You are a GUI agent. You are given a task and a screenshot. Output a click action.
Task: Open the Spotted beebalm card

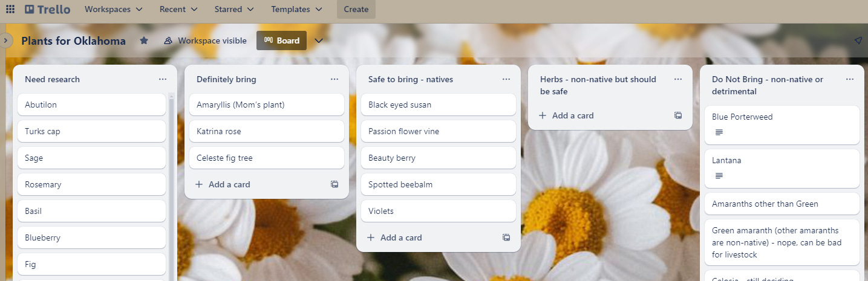point(439,184)
